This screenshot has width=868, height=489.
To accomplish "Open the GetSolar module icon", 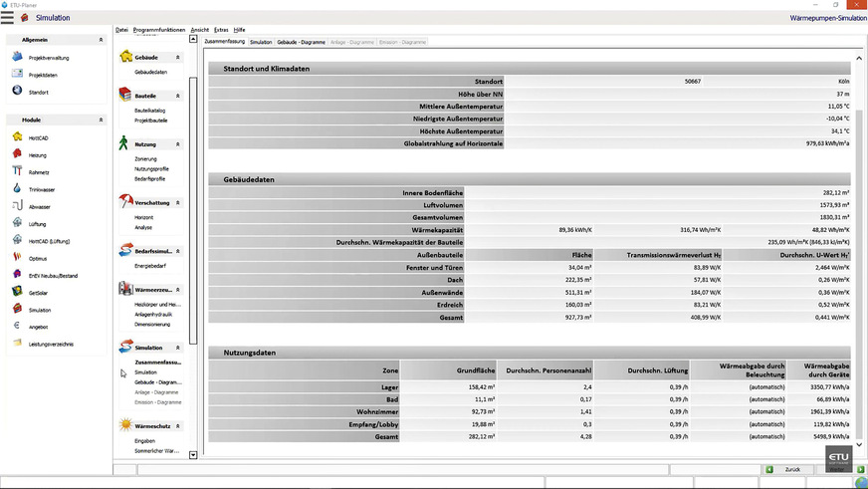I will [17, 293].
